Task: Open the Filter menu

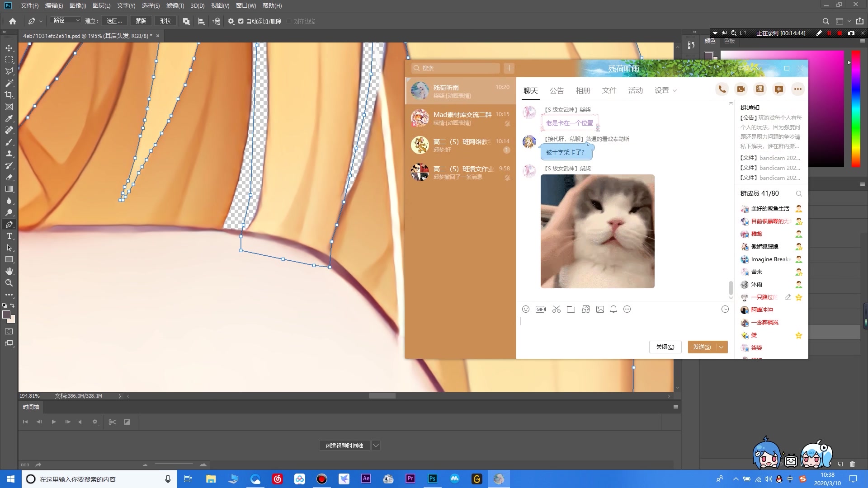Action: (x=175, y=5)
